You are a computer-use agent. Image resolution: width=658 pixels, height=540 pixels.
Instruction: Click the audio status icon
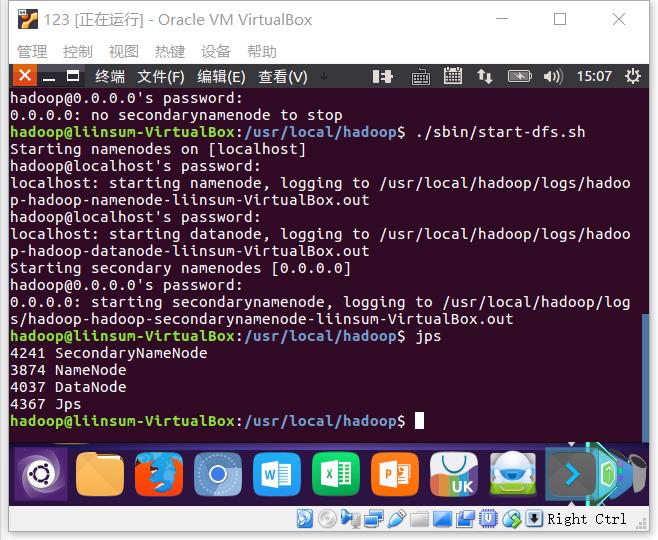point(350,519)
